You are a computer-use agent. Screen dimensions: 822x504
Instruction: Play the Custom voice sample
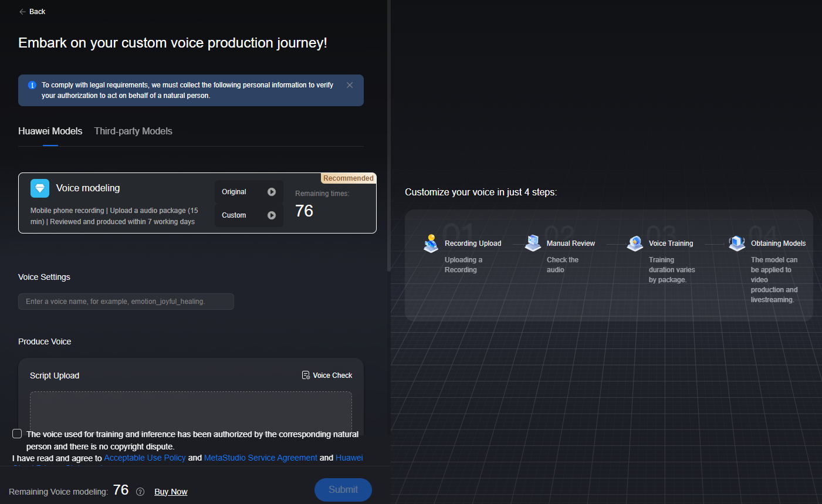tap(272, 215)
